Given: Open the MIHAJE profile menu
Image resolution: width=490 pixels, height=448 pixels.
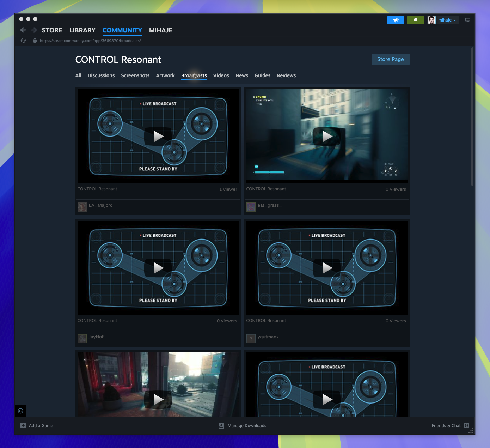Looking at the screenshot, I should [161, 30].
